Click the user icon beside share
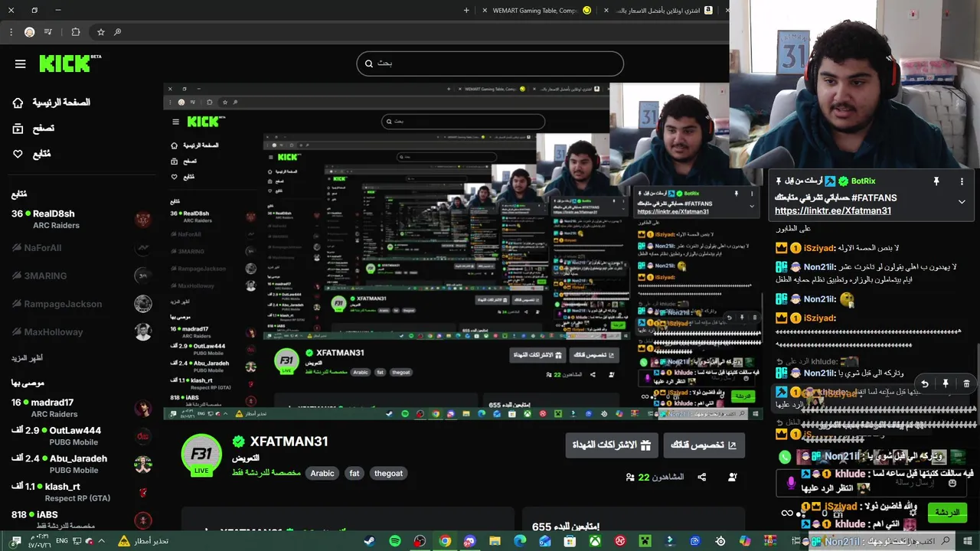Viewport: 980px width, 551px height. [x=733, y=478]
